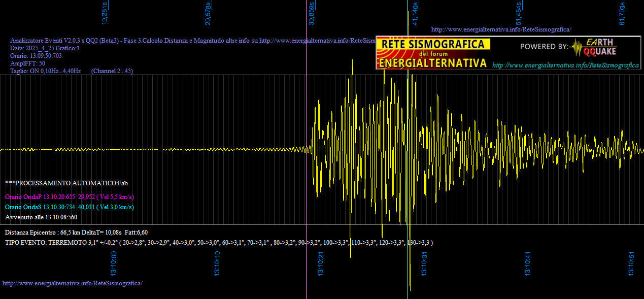Click the 13:10:41 clock axis label
Image resolution: width=644 pixels, height=299 pixels.
(x=528, y=263)
